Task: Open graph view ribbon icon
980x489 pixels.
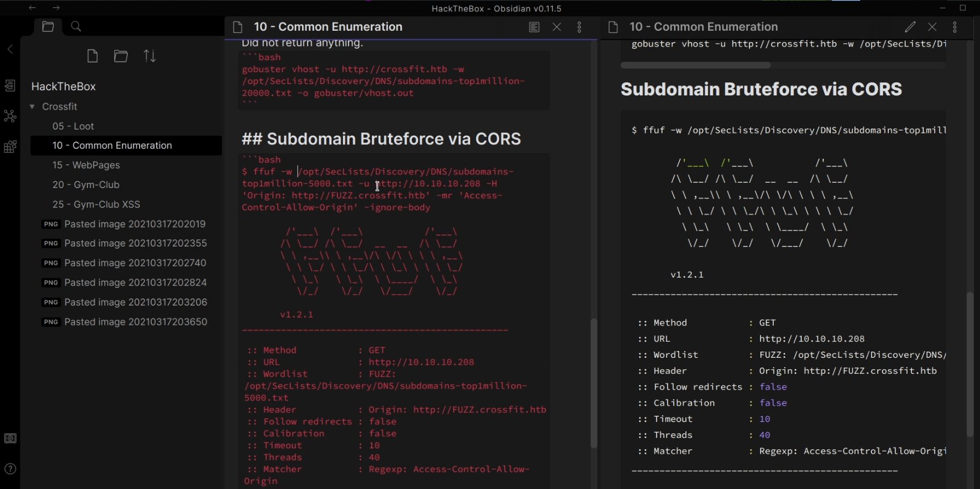Action: point(10,116)
